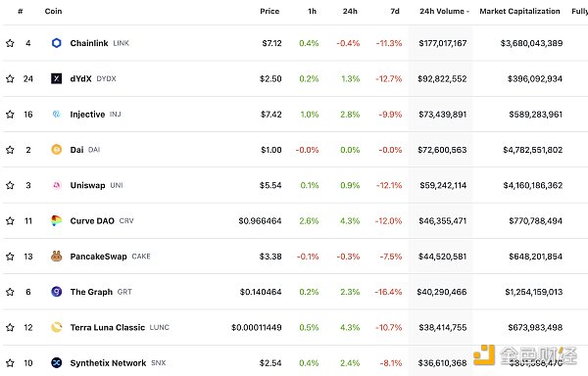Click the Uniswap pink unicorn icon

56,185
